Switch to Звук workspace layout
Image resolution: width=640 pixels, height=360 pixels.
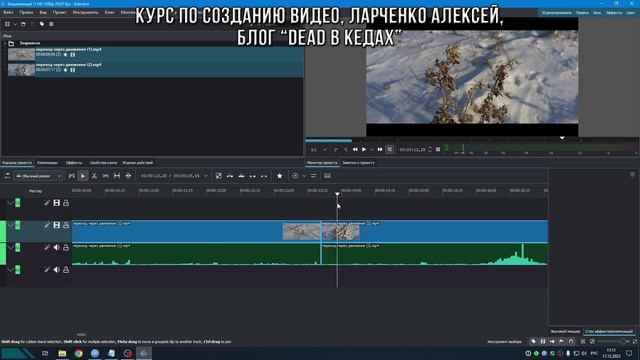point(597,13)
